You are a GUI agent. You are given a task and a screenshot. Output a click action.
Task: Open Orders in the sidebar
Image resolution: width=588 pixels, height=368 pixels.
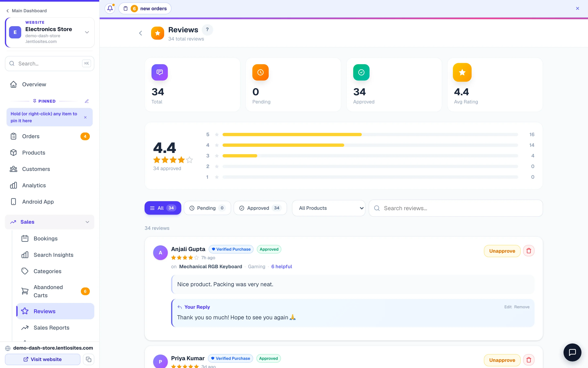tap(50, 136)
